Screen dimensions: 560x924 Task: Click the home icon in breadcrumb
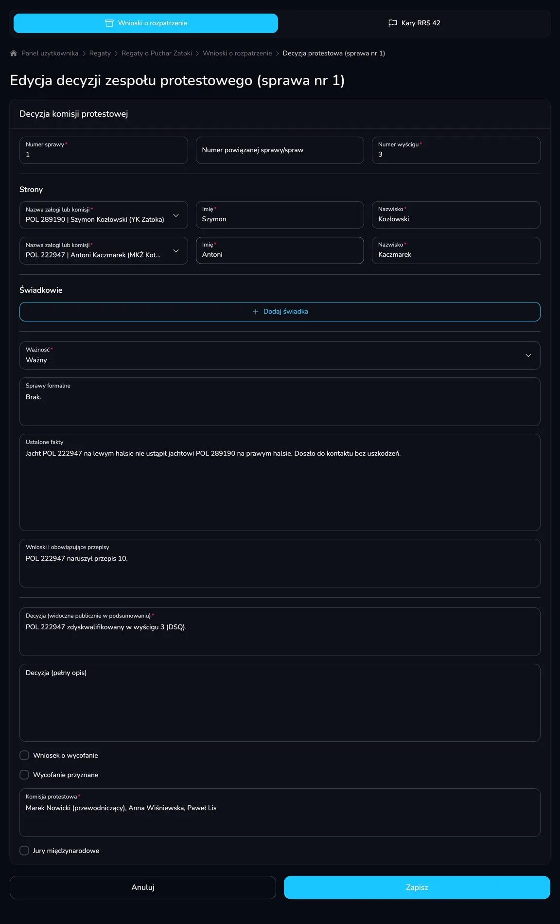point(14,53)
